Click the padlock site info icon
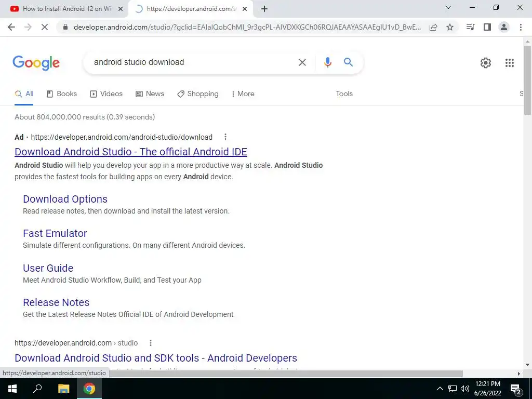Screen dimensions: 532x399 [65, 28]
